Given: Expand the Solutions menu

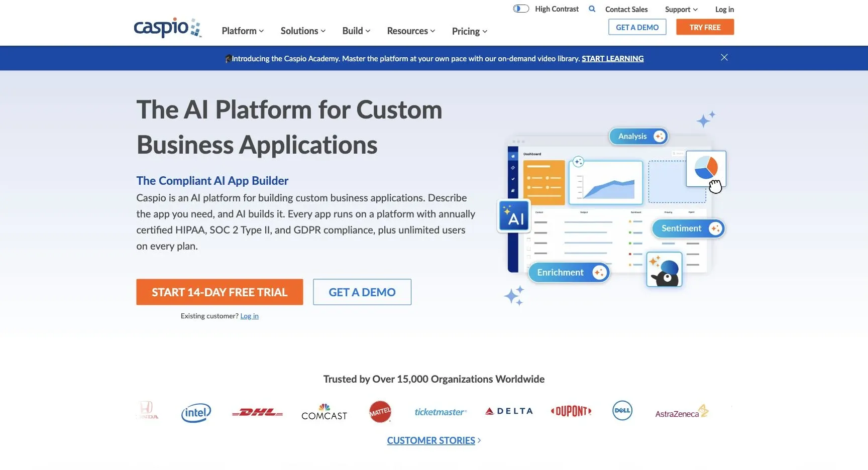Looking at the screenshot, I should 303,31.
